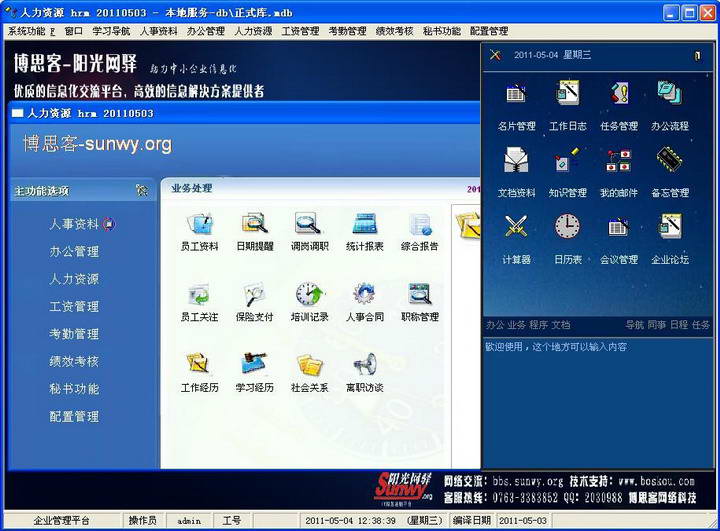Open the 员工资料 icon
Viewport: 720px width, 531px height.
[199, 224]
